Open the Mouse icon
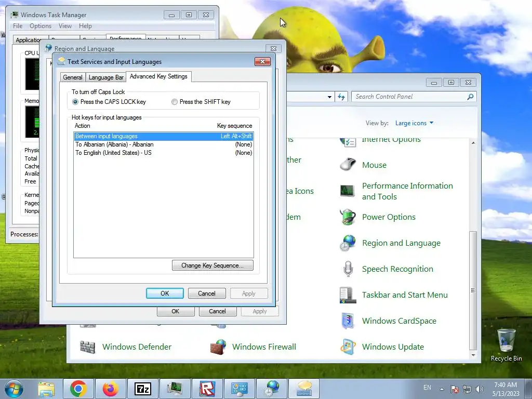This screenshot has height=399, width=532. (348, 165)
